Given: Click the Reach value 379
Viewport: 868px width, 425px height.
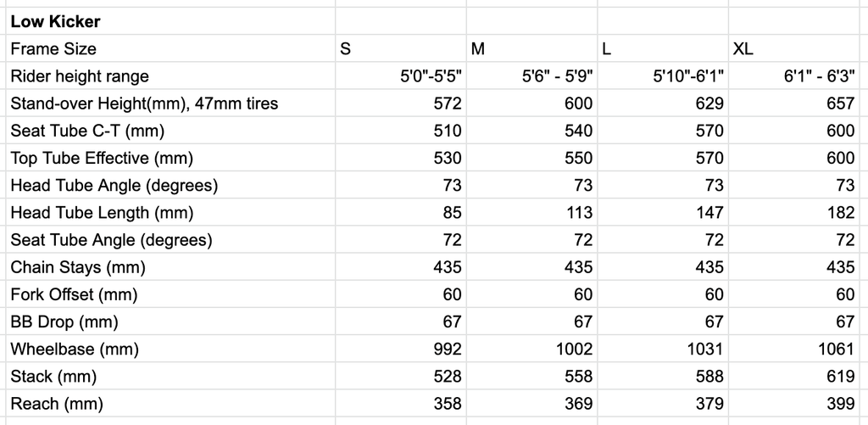Looking at the screenshot, I should click(x=709, y=404).
